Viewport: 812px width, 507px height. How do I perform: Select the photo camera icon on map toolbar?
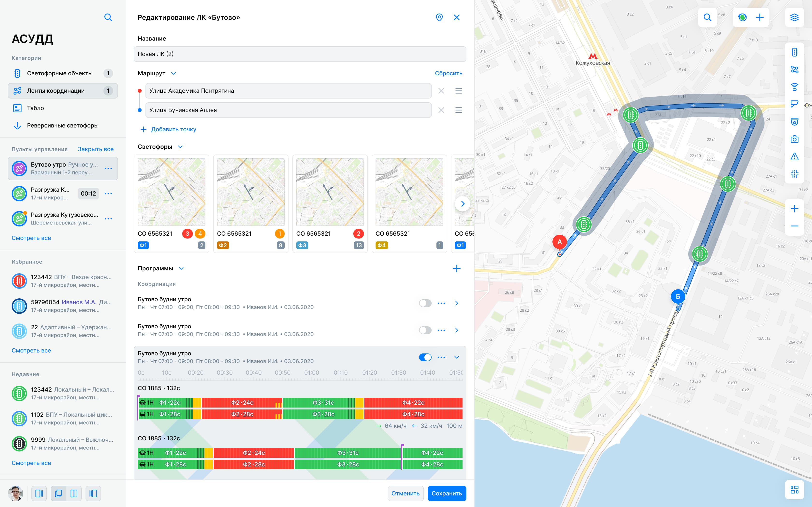[x=795, y=139]
